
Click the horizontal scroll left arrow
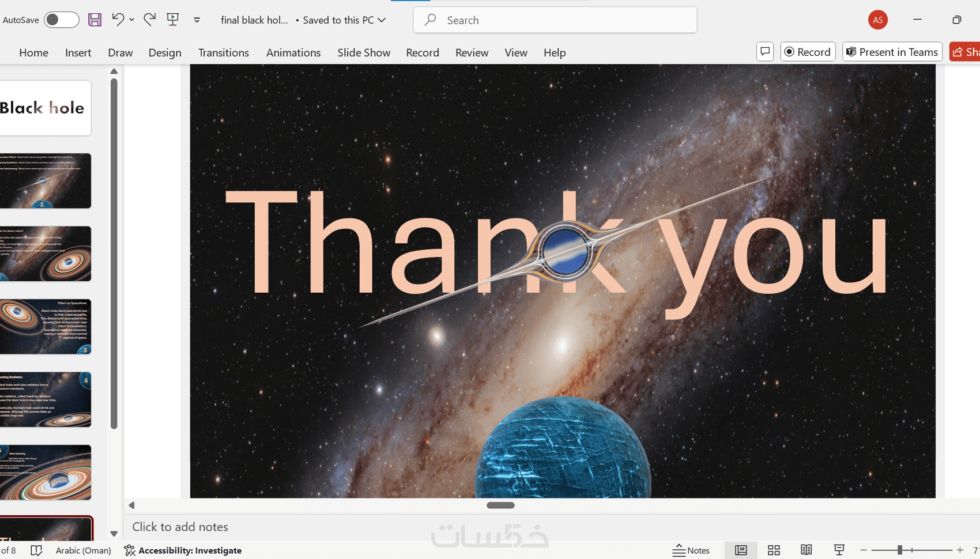[131, 505]
